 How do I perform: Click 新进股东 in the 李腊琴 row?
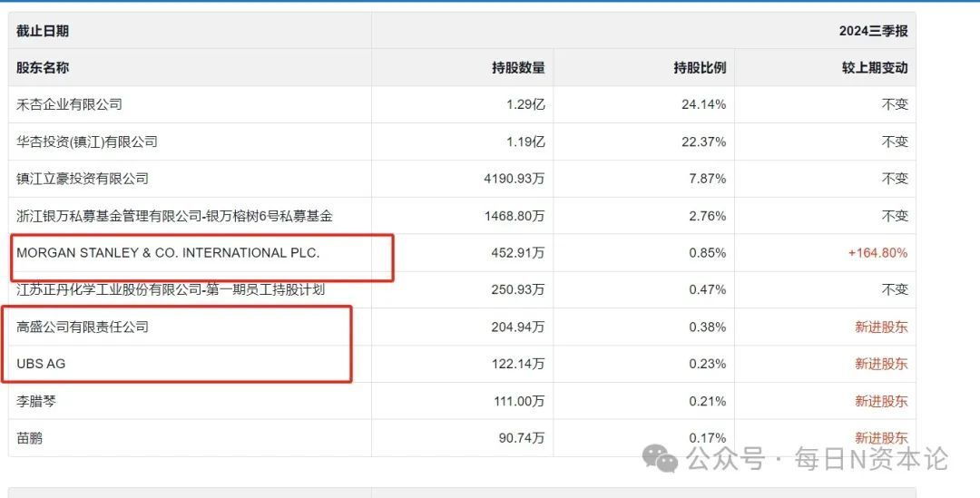tap(881, 401)
